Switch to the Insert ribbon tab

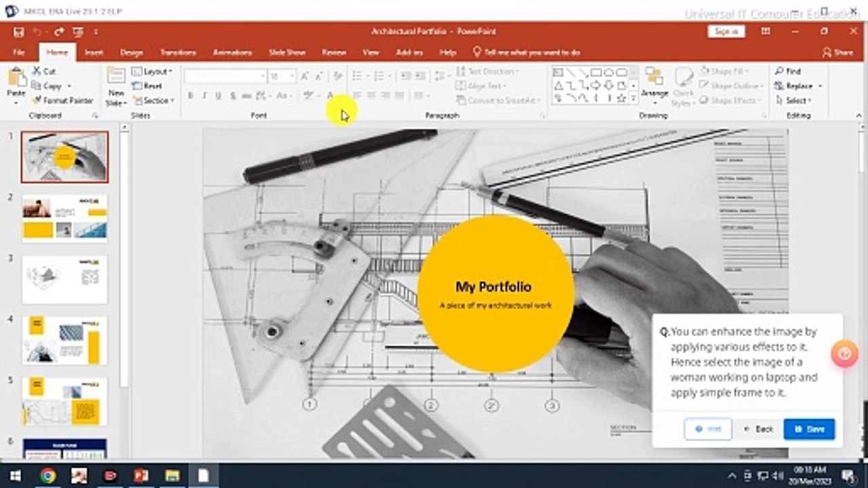tap(94, 52)
